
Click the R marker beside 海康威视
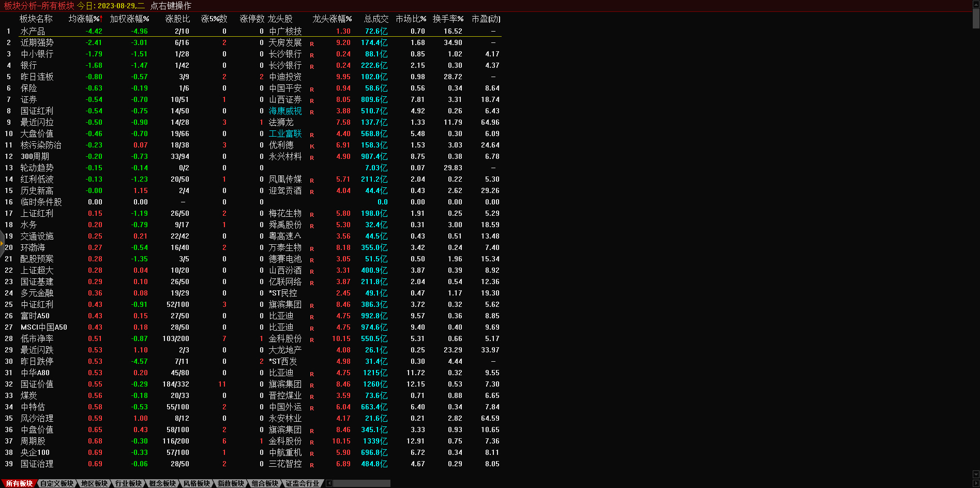(312, 112)
